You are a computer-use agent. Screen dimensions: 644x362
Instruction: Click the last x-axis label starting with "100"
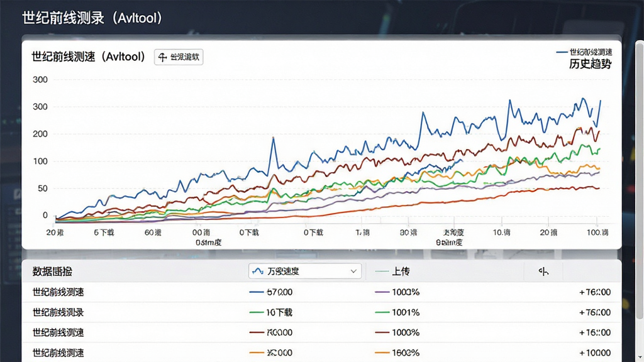click(x=597, y=233)
